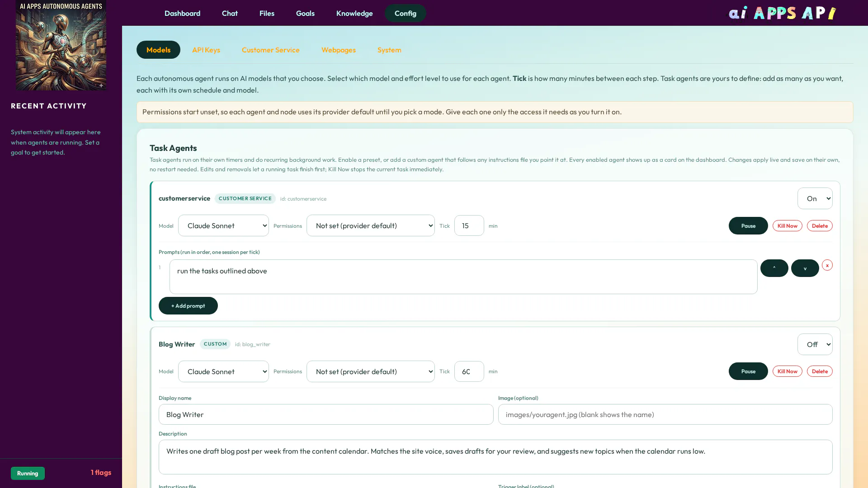
Task: Switch to the API Keys sub-tab
Action: (x=206, y=50)
